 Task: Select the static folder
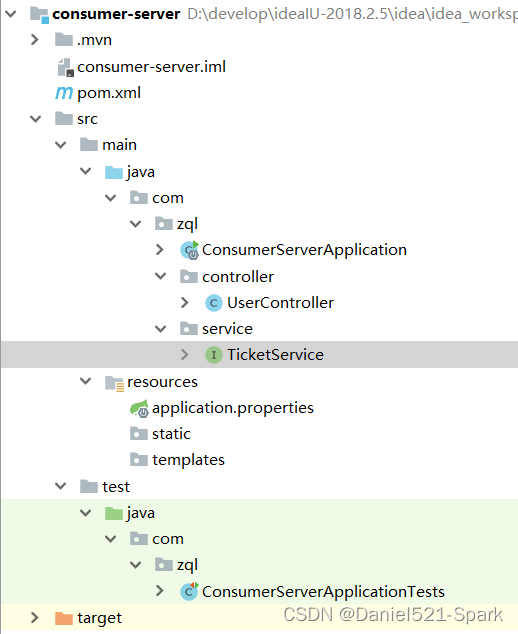pyautogui.click(x=160, y=434)
